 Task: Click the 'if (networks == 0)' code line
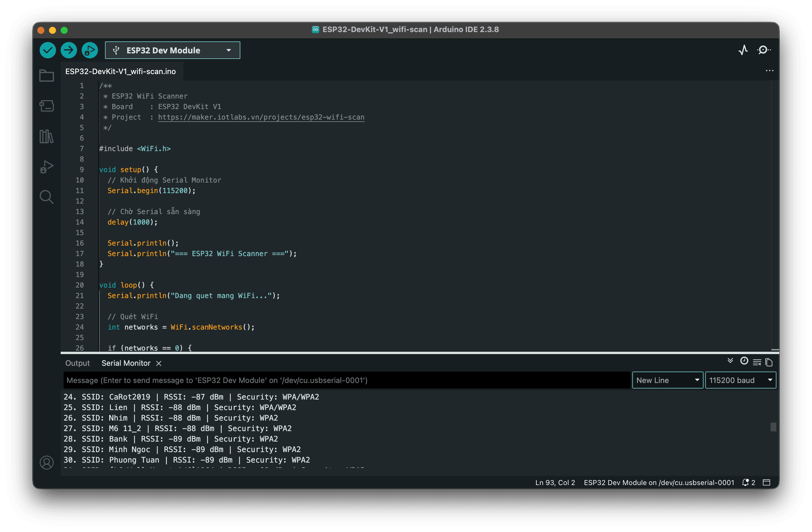[150, 348]
